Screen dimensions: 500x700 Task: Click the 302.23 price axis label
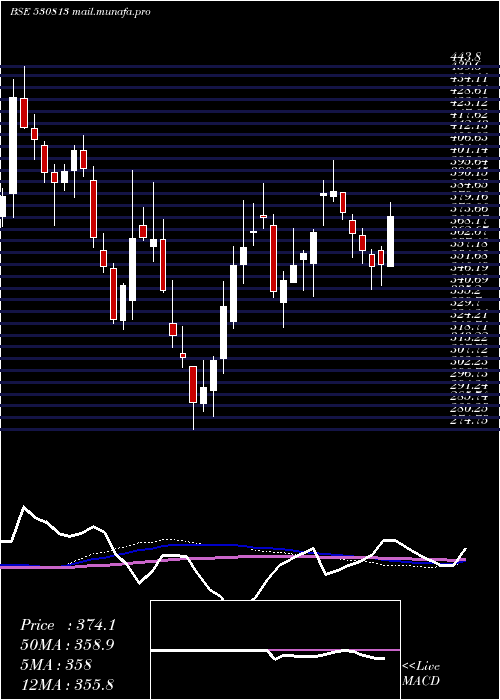pos(469,361)
